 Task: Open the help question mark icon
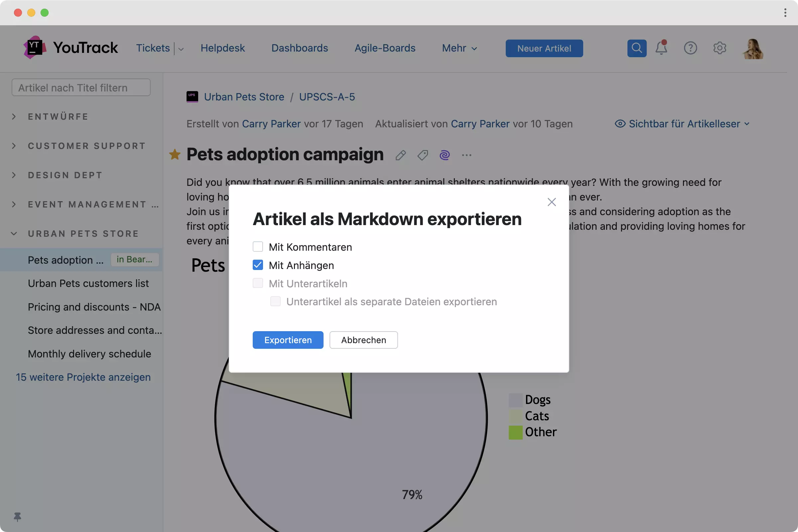tap(690, 48)
